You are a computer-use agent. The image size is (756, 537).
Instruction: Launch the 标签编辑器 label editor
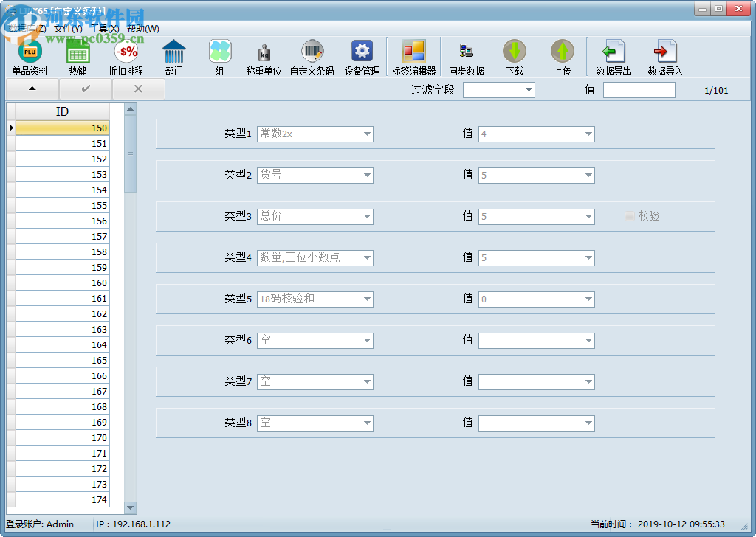[x=414, y=56]
